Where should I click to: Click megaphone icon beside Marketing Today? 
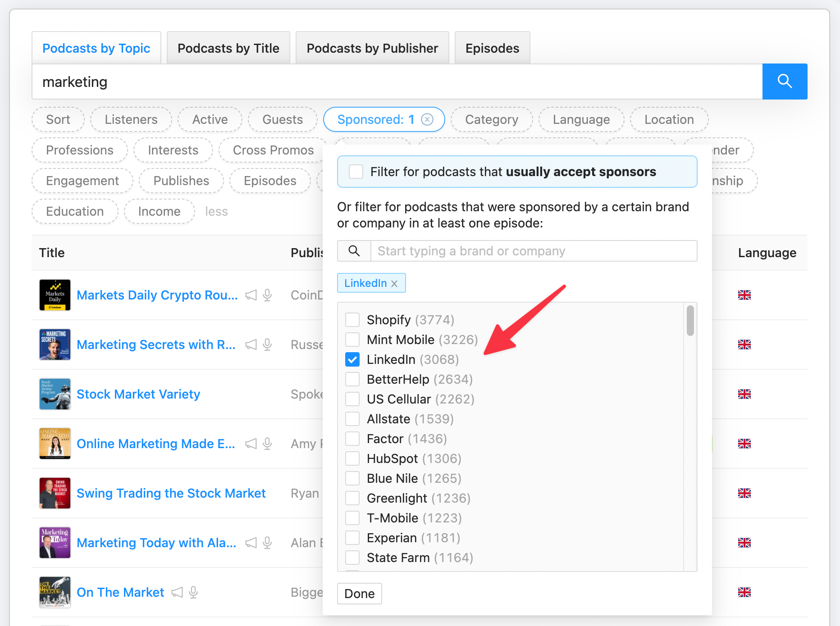(251, 543)
